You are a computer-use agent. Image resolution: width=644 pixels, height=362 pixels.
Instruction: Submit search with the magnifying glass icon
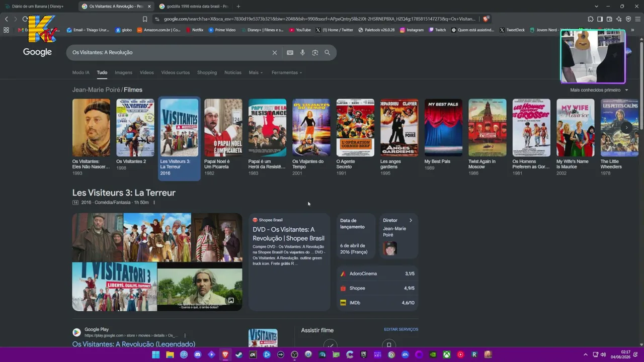327,52
